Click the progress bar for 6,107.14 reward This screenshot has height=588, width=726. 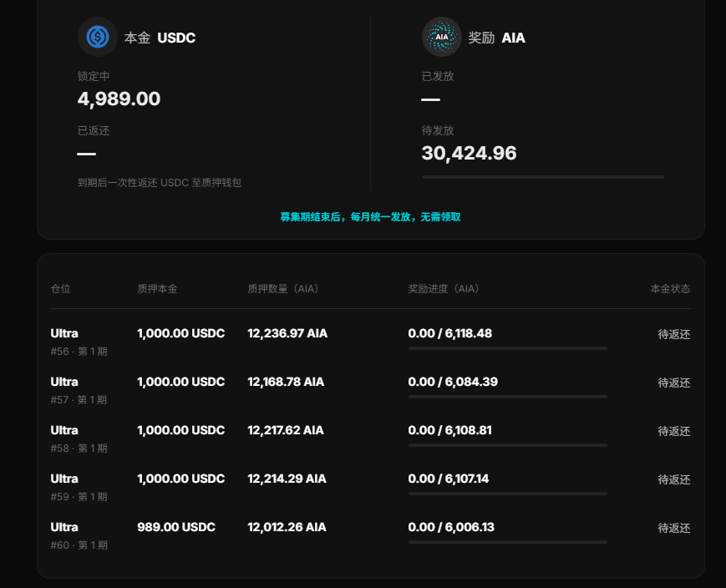click(x=507, y=494)
